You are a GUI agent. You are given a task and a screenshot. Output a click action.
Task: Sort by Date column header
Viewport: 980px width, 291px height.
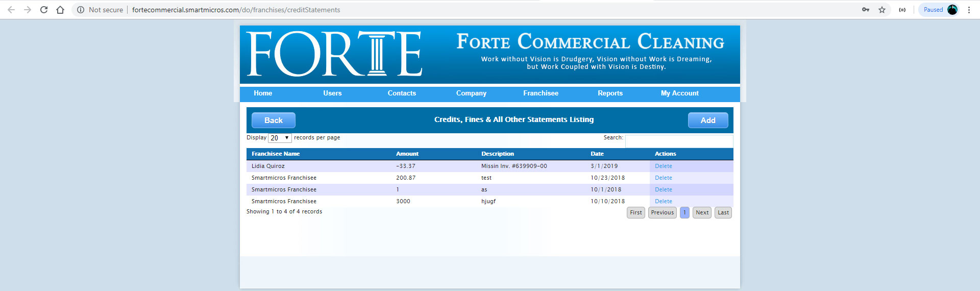(597, 154)
